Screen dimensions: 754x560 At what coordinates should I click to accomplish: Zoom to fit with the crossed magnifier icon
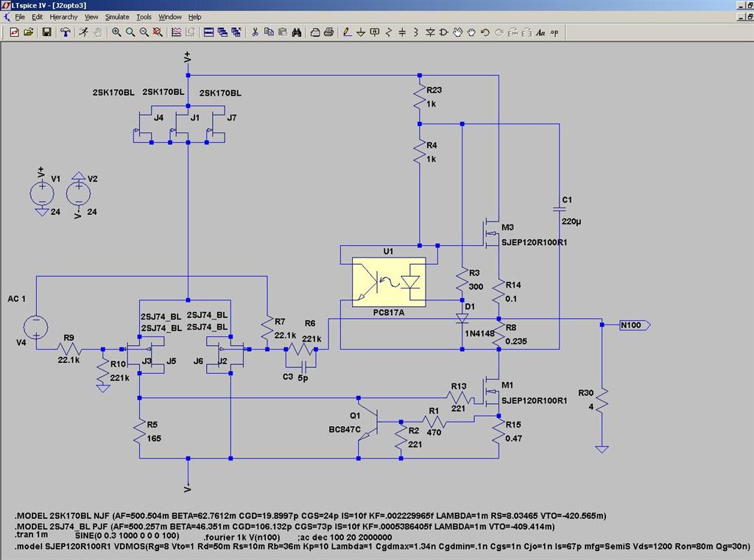(x=158, y=32)
